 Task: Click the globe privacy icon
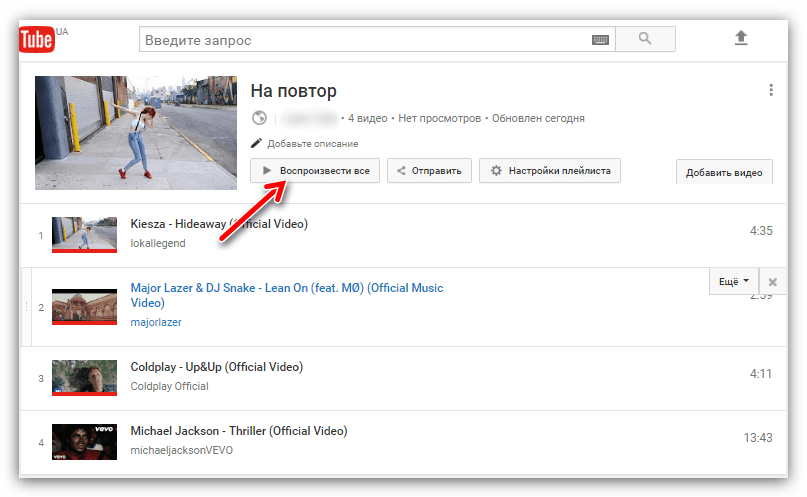pos(259,118)
